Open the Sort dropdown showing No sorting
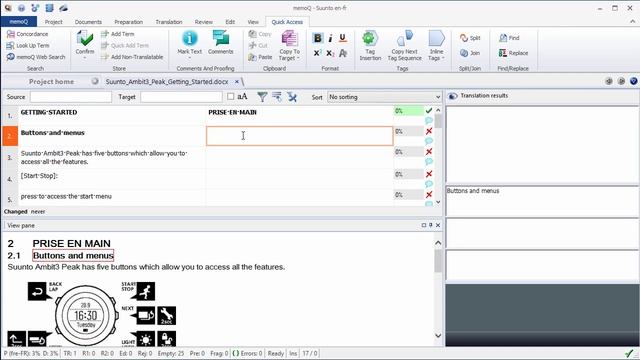The image size is (640, 360). [x=384, y=97]
